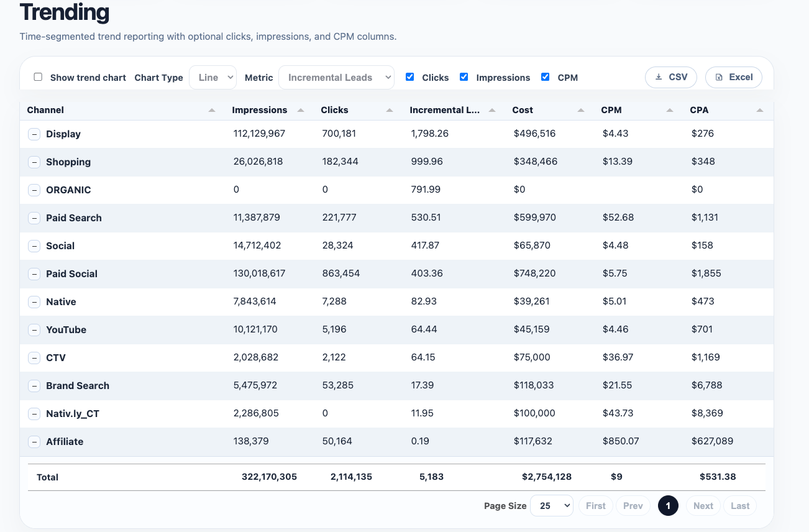Image resolution: width=809 pixels, height=532 pixels.
Task: Select the Affiliate CPM $850.07
Action: (x=621, y=441)
